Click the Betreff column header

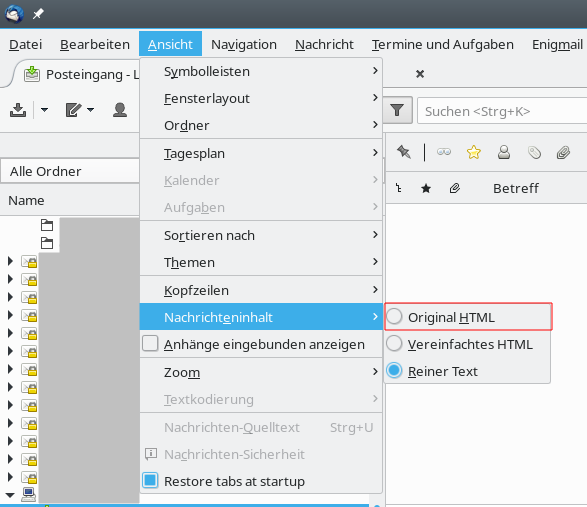(x=515, y=188)
